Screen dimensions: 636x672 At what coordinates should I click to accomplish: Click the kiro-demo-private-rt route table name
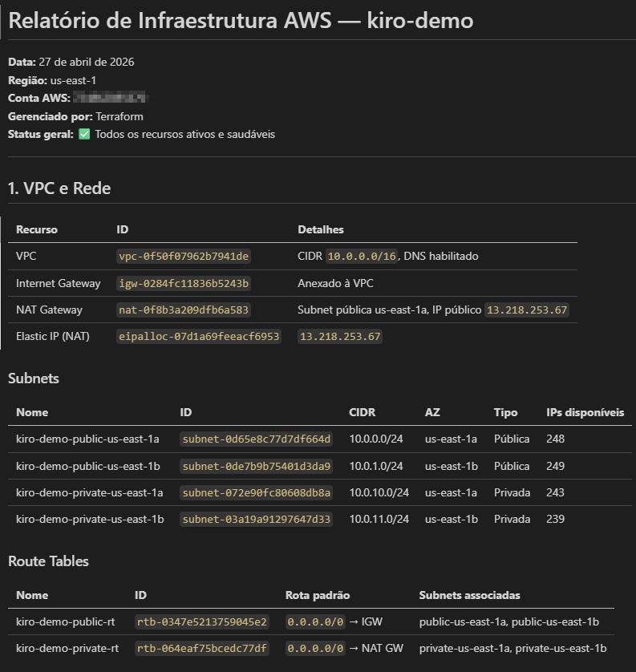[x=67, y=648]
